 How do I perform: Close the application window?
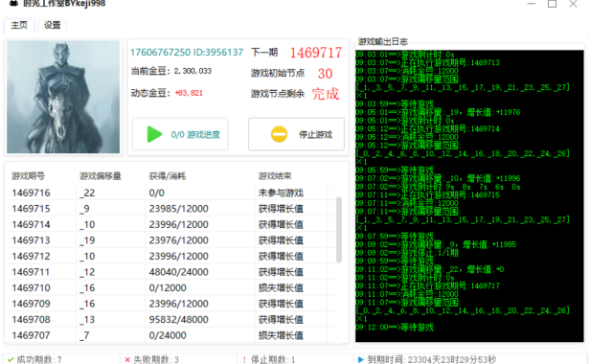point(573,4)
